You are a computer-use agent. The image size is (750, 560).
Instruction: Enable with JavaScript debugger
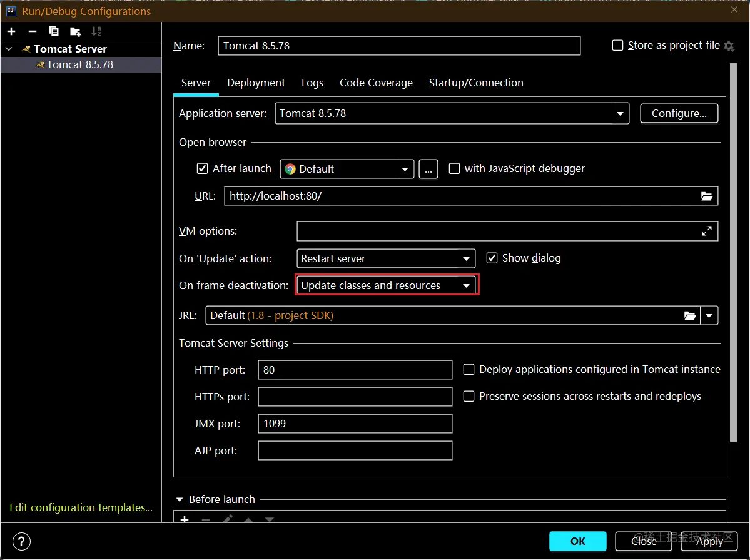click(454, 168)
